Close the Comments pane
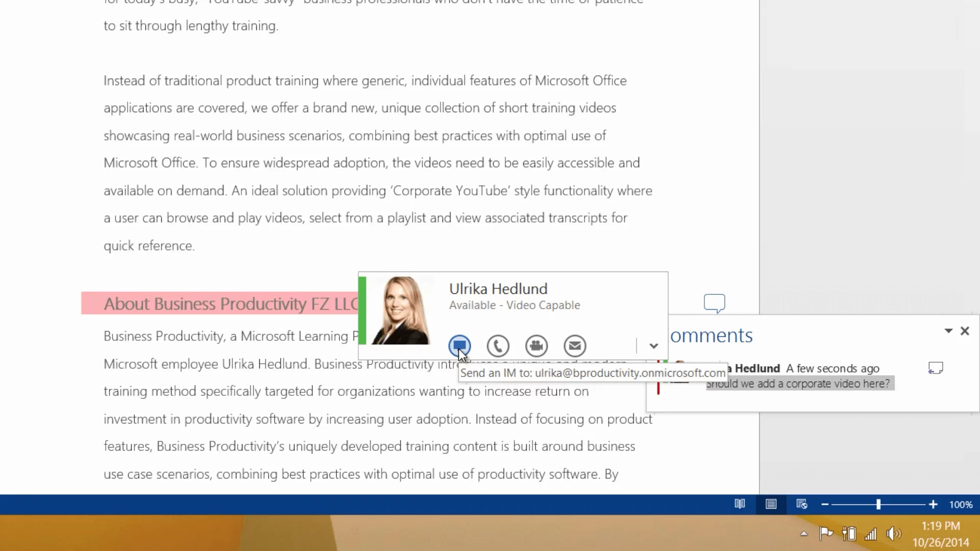The width and height of the screenshot is (980, 551). 965,331
